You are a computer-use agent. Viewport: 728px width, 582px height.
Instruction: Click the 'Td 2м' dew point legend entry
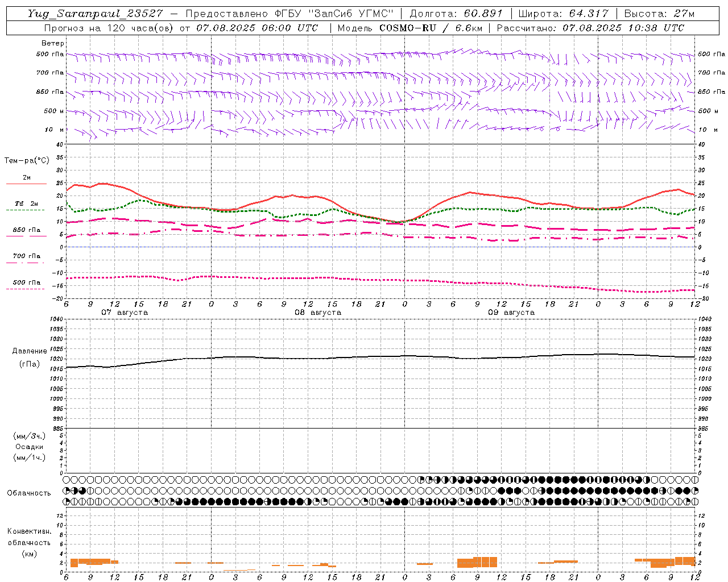(26, 203)
